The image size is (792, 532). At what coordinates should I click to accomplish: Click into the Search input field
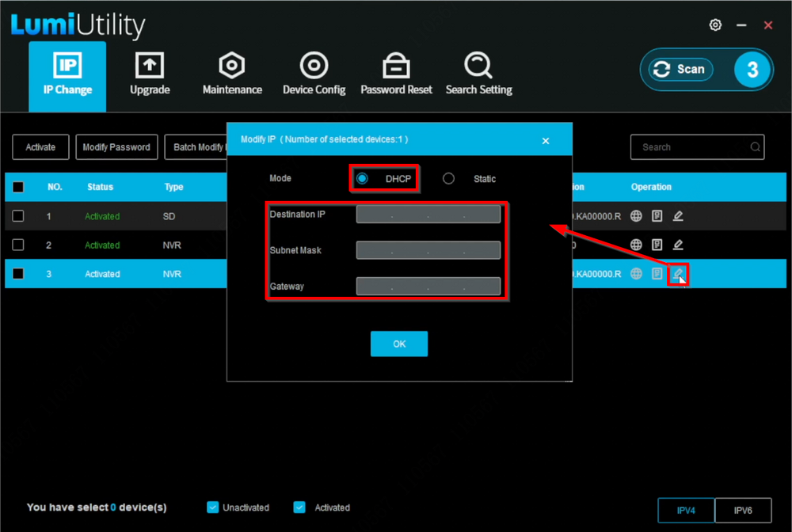(689, 147)
